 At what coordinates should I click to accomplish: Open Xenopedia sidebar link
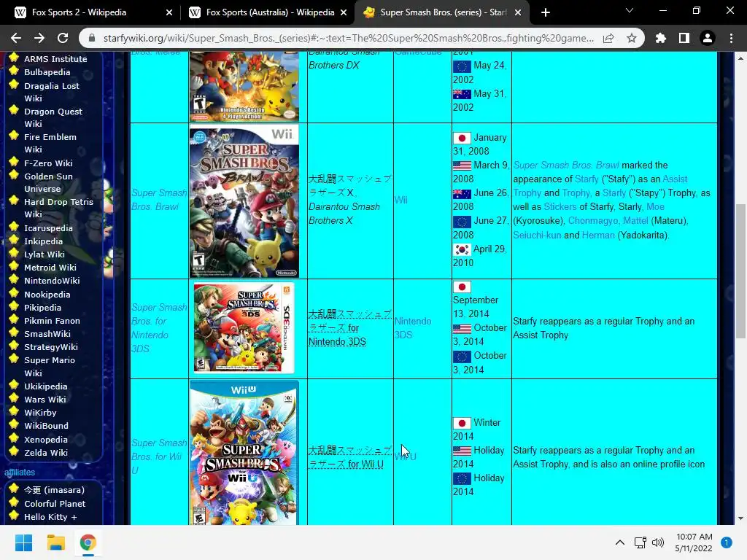(46, 440)
